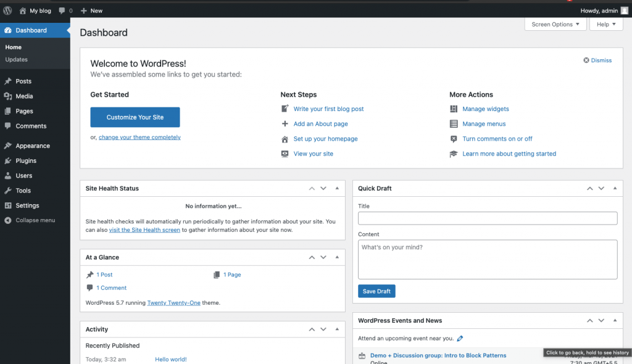
Task: Open the Hello world! post link
Action: click(171, 359)
